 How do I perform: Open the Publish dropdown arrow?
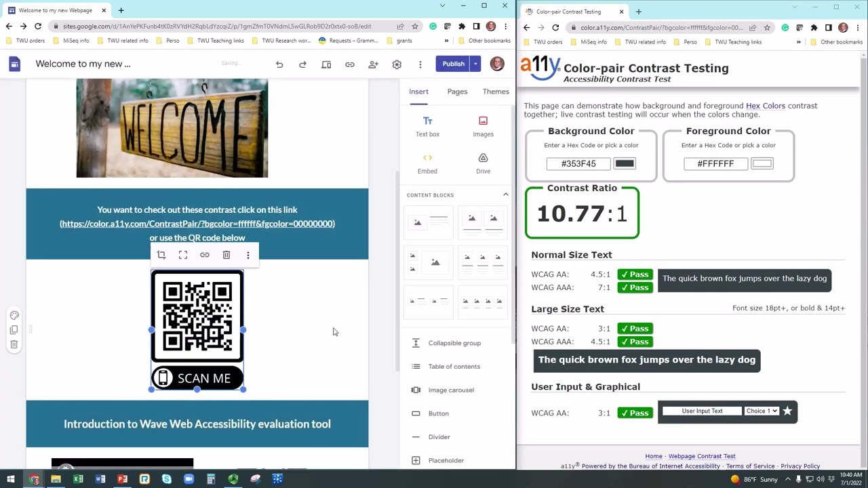pos(476,64)
